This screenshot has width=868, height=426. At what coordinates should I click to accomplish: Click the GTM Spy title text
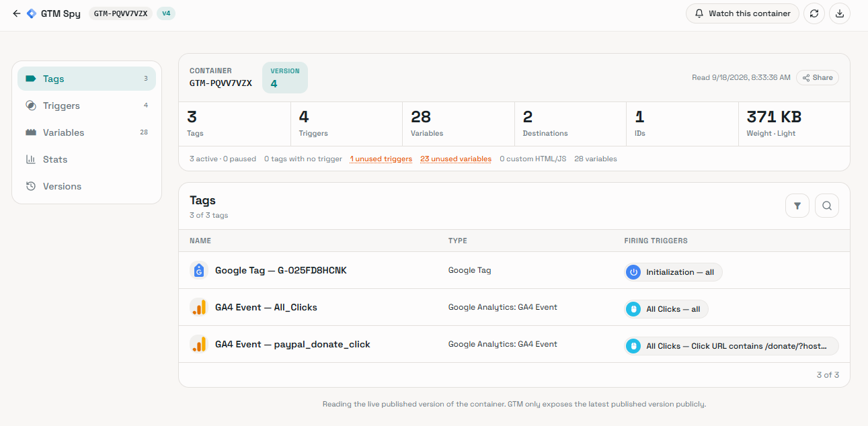[x=61, y=13]
